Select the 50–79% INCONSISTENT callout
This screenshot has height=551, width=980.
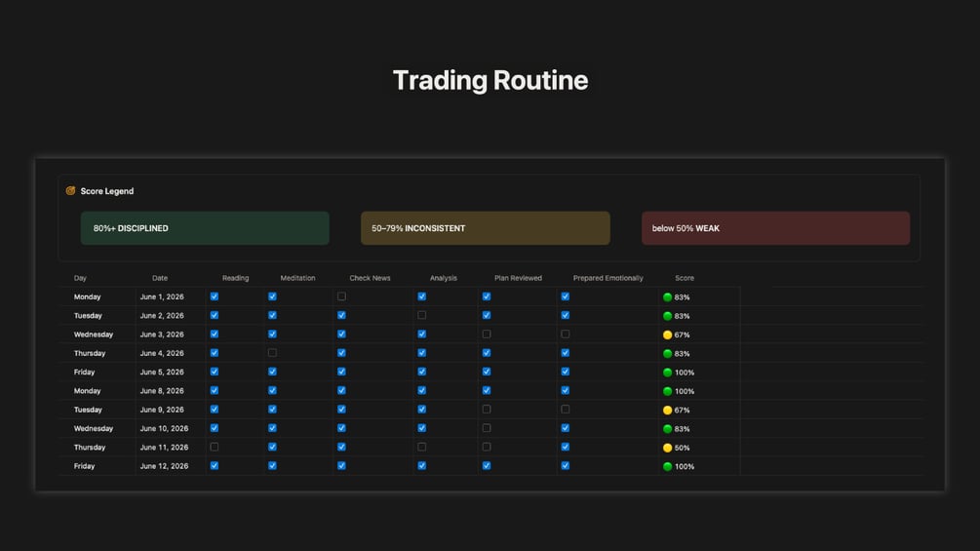click(485, 228)
